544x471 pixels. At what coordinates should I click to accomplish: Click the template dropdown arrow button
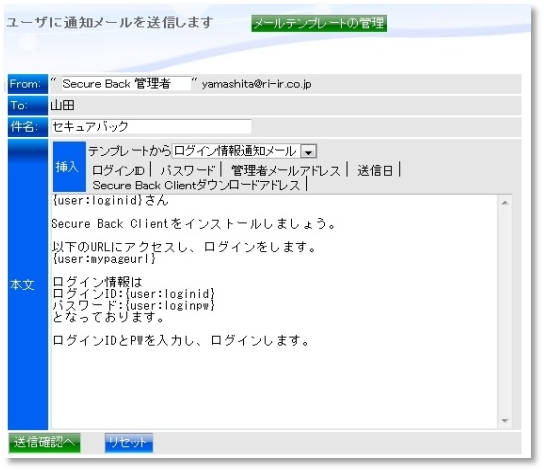[308, 152]
